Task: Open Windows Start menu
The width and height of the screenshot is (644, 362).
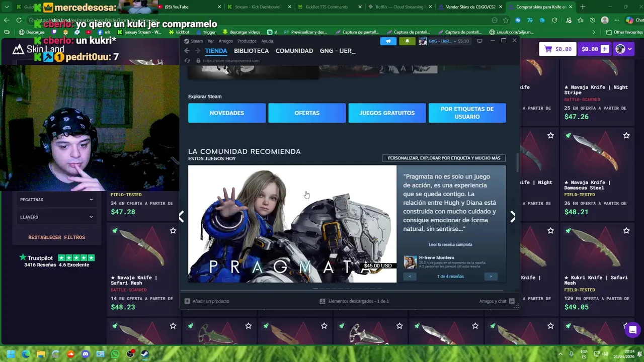Action: click(11, 354)
